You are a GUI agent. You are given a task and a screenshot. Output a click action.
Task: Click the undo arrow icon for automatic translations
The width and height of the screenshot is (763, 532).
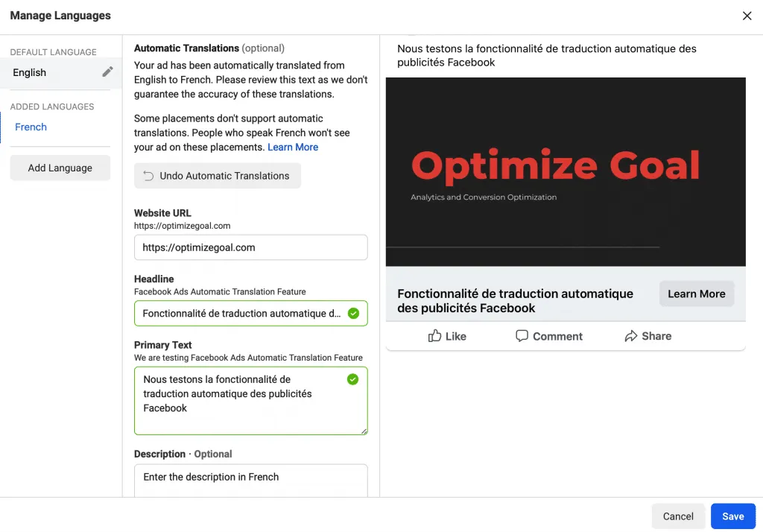point(148,176)
